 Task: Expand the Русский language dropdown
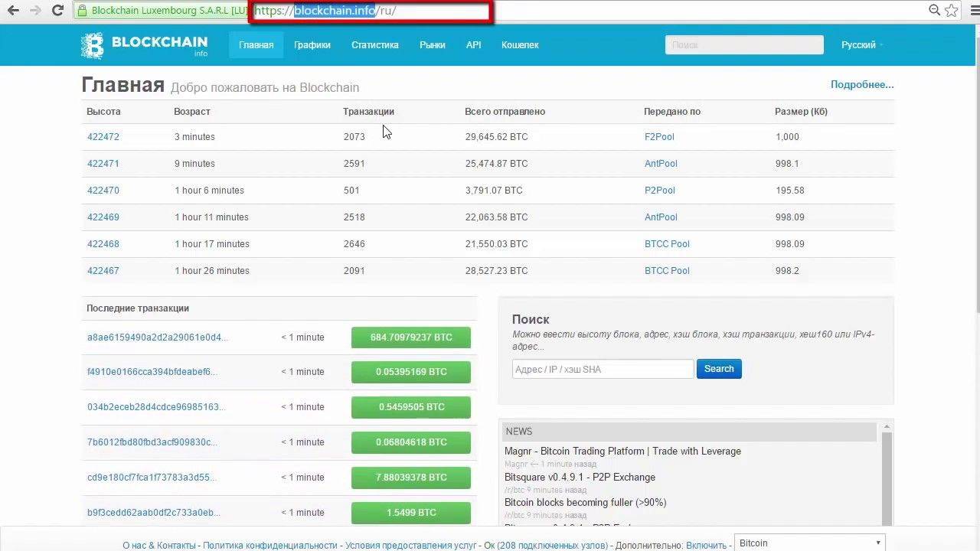tap(862, 45)
